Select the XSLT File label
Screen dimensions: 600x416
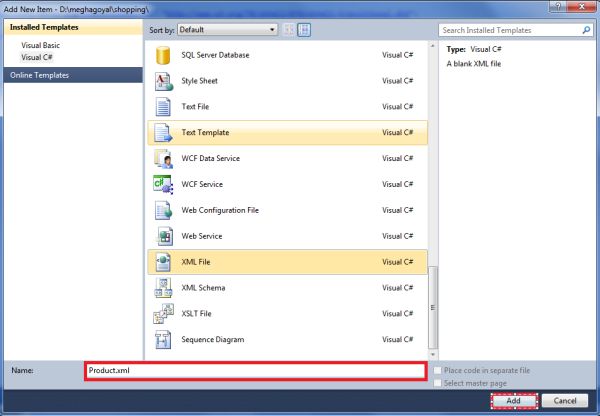coord(196,314)
